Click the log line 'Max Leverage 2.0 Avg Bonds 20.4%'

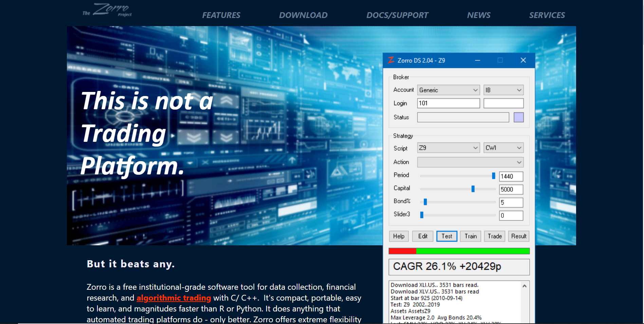click(x=436, y=318)
